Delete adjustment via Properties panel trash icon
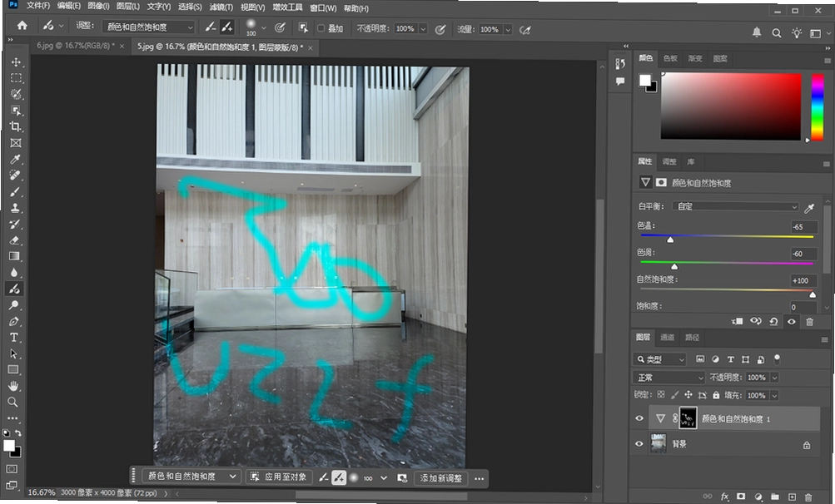Image resolution: width=835 pixels, height=504 pixels. (x=809, y=322)
